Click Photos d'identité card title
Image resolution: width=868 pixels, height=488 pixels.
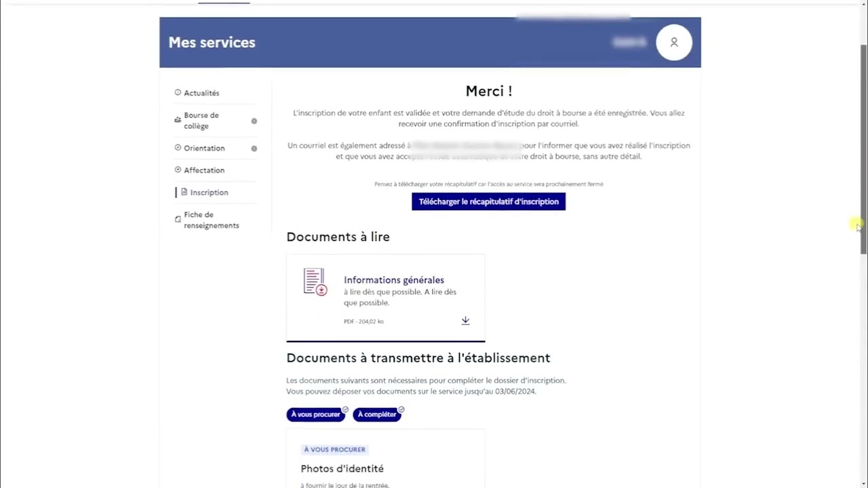(342, 468)
